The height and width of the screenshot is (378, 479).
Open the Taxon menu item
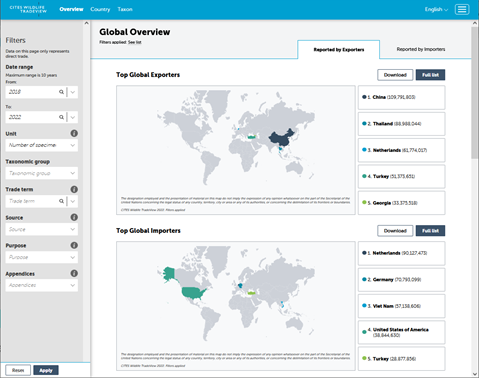point(125,9)
